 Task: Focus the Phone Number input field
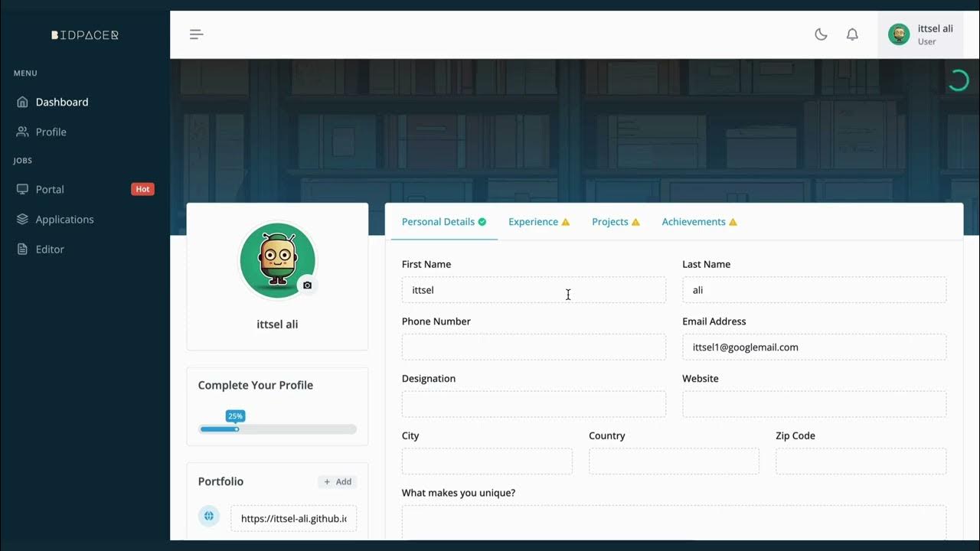point(534,347)
